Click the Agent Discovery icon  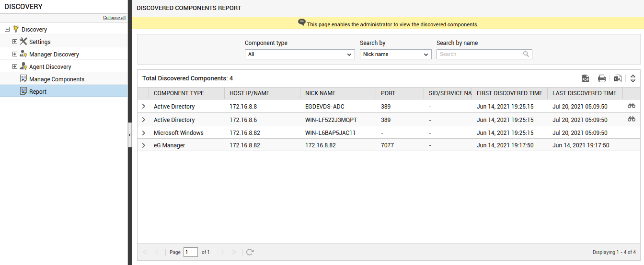23,66
